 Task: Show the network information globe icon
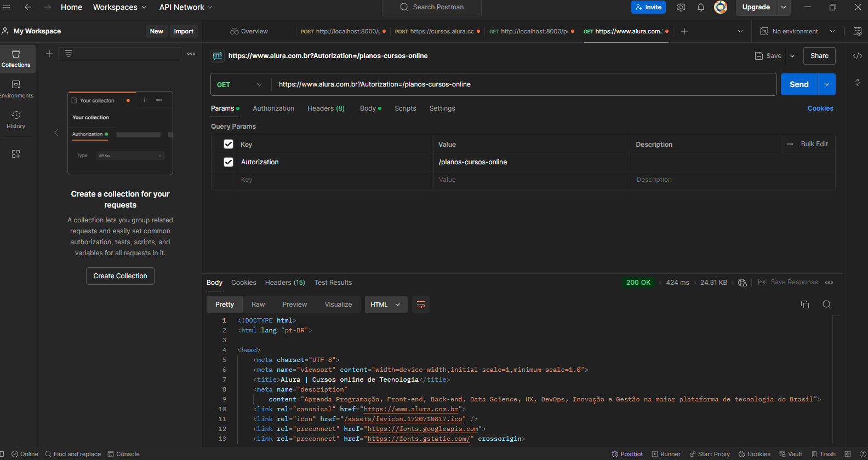coord(743,283)
